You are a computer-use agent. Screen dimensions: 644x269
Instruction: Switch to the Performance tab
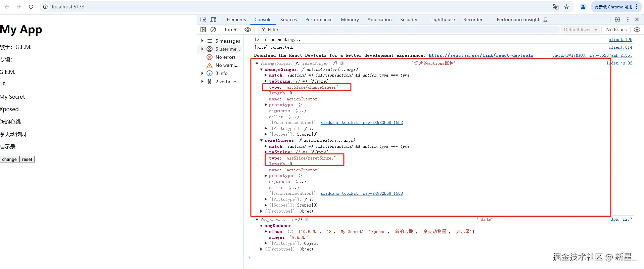click(319, 19)
